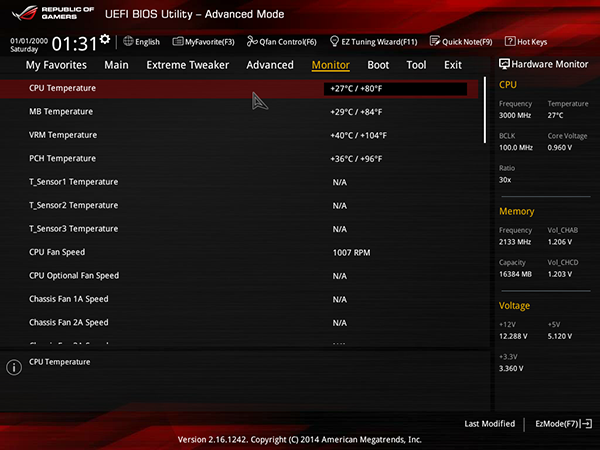Viewport: 600px width, 450px height.
Task: Open Quick Note(F9)
Action: [x=461, y=42]
